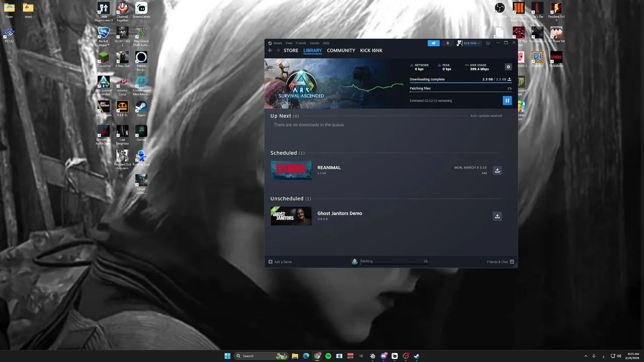Open the Steam notifications bell

(x=447, y=43)
